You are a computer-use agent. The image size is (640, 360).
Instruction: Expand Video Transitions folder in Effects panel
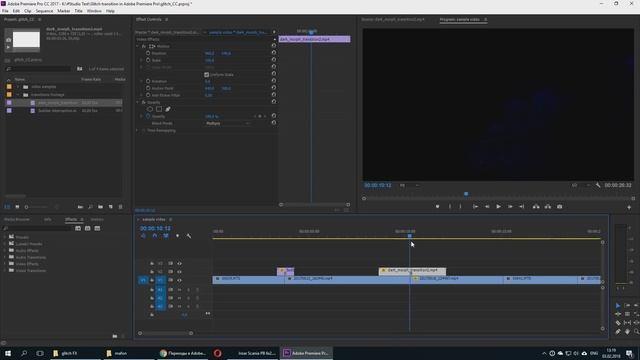(5, 271)
